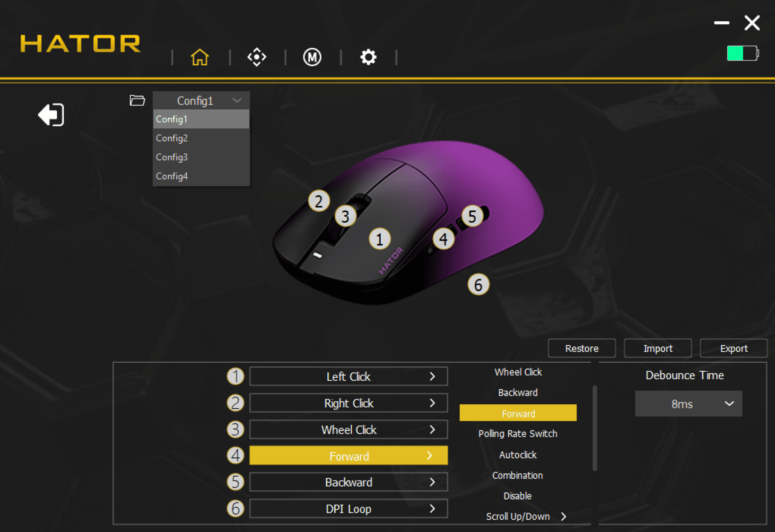Select Polling Rate Switch from function list
Viewport: 775px width, 532px height.
[x=518, y=434]
